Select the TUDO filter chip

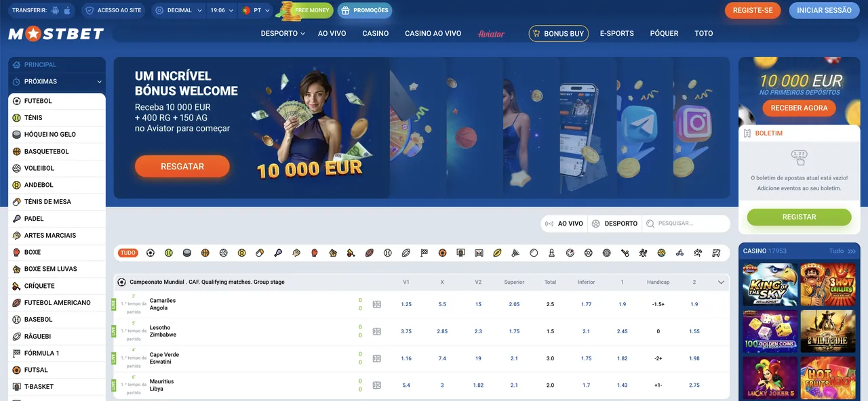tap(127, 253)
